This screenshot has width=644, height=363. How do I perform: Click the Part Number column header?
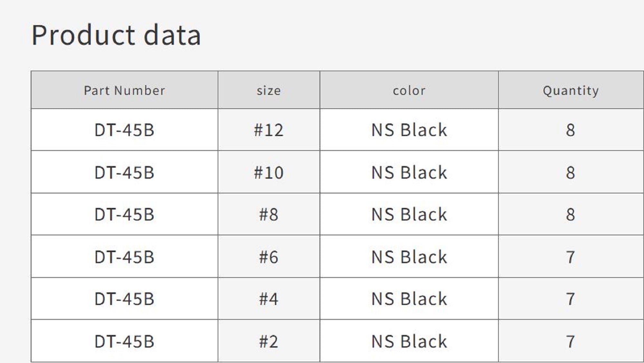pos(124,91)
